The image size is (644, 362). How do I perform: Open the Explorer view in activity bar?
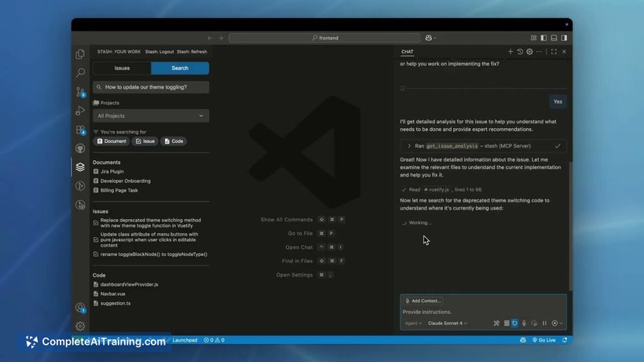[80, 53]
